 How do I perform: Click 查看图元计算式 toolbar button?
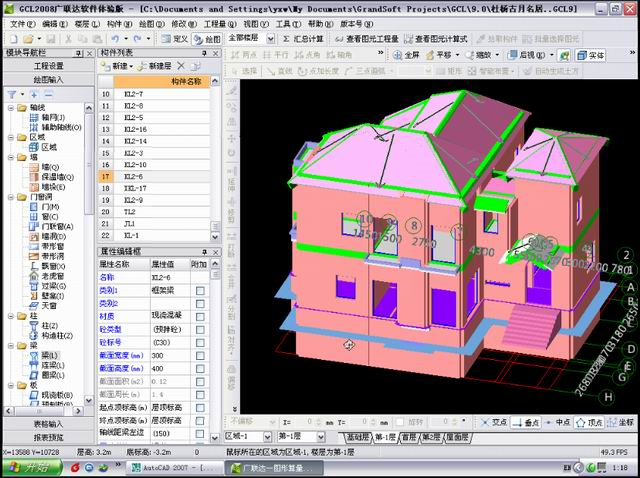[x=436, y=39]
